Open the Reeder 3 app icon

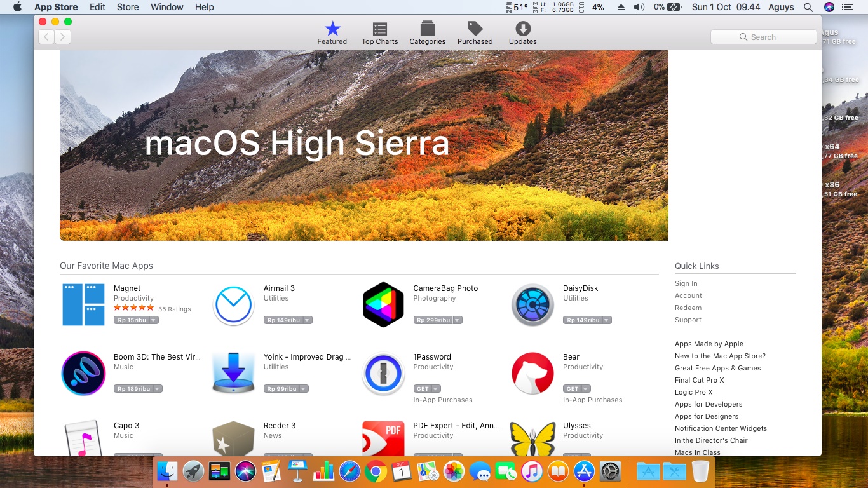233,438
